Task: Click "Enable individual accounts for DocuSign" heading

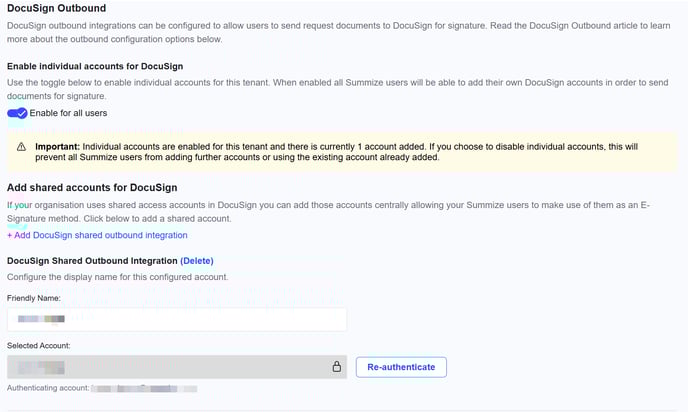Action: pos(101,65)
